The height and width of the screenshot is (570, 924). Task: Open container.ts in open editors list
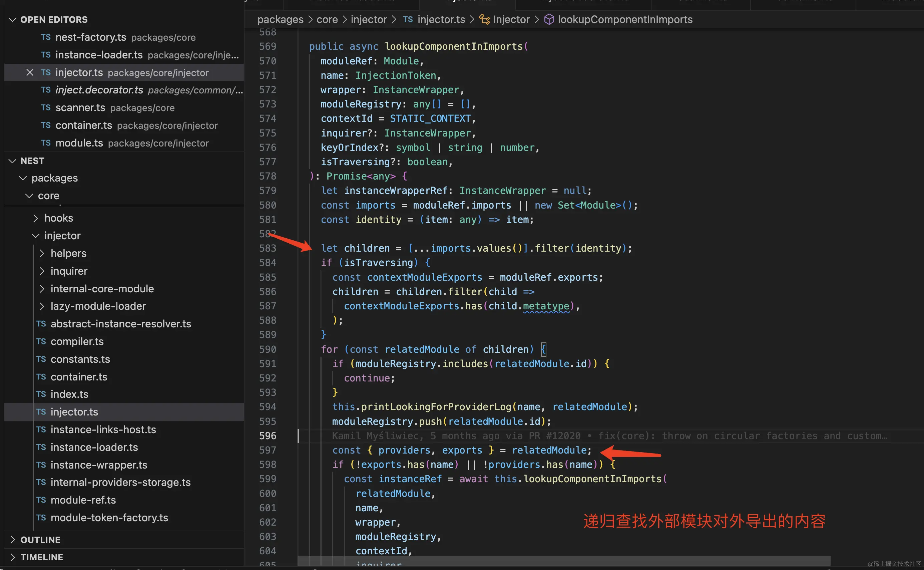tap(124, 125)
